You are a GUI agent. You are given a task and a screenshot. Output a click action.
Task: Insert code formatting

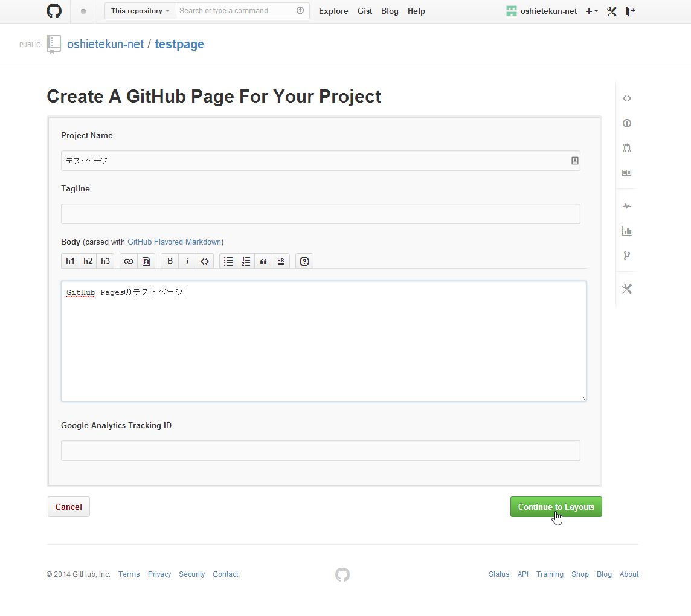click(x=205, y=261)
